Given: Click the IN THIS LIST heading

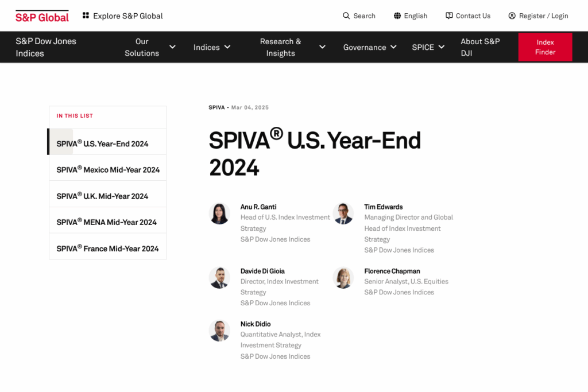Looking at the screenshot, I should pyautogui.click(x=75, y=116).
